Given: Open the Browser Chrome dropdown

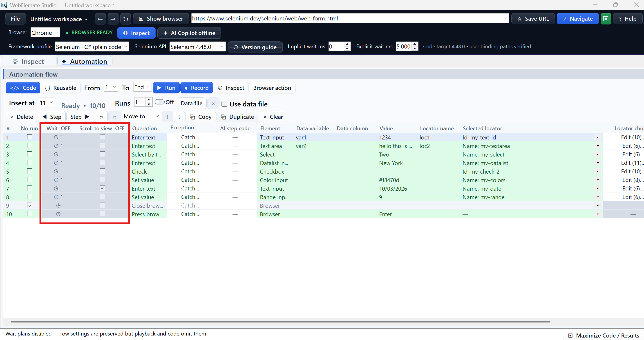Looking at the screenshot, I should pos(45,33).
